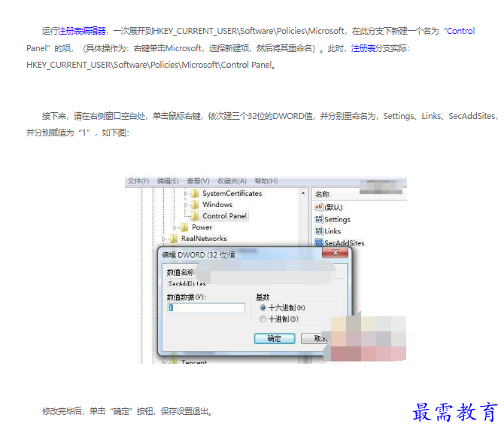
Task: Select the SecAddSites value name
Action: tap(345, 243)
